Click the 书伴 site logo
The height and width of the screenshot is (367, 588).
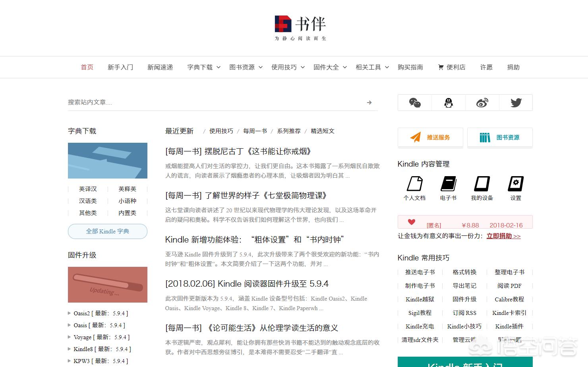(x=300, y=27)
